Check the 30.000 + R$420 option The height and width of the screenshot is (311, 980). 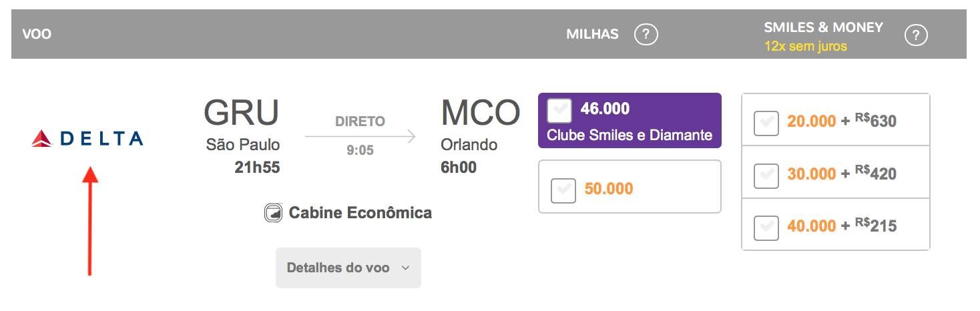766,176
